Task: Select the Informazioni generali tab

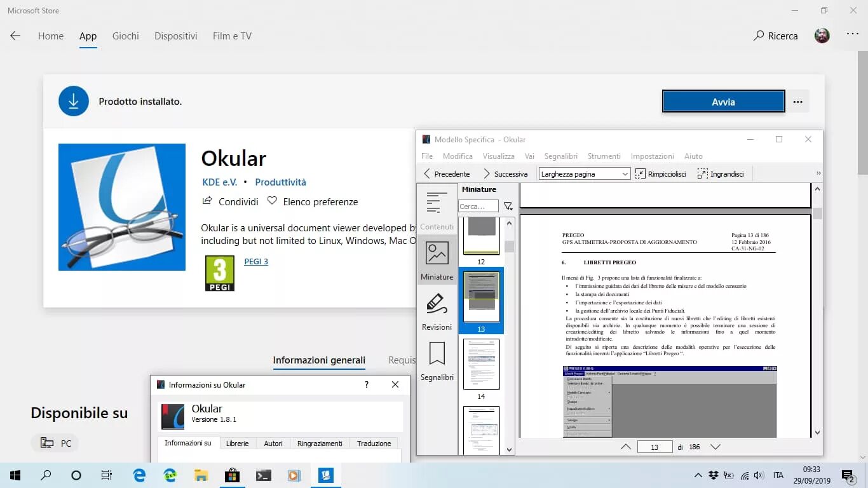Action: click(319, 360)
